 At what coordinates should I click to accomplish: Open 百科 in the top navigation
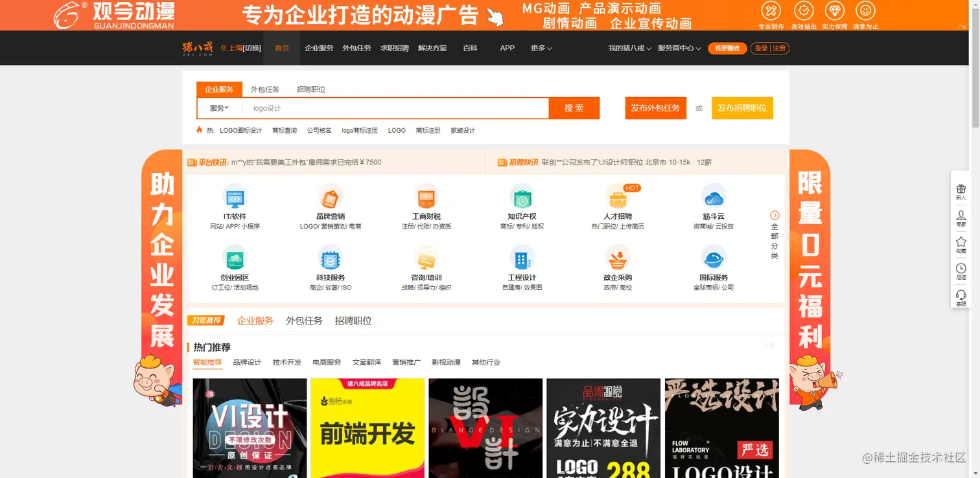pyautogui.click(x=470, y=49)
